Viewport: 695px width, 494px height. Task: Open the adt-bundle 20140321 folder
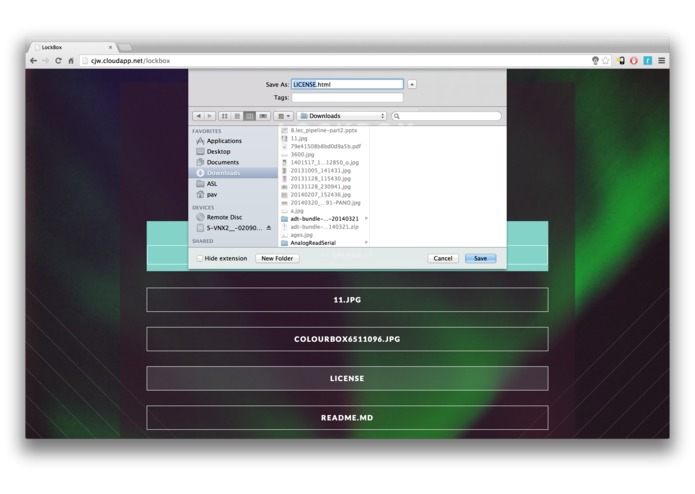(324, 219)
